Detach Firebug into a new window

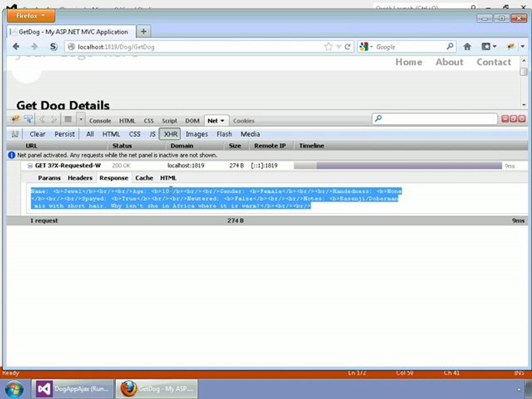pos(513,119)
